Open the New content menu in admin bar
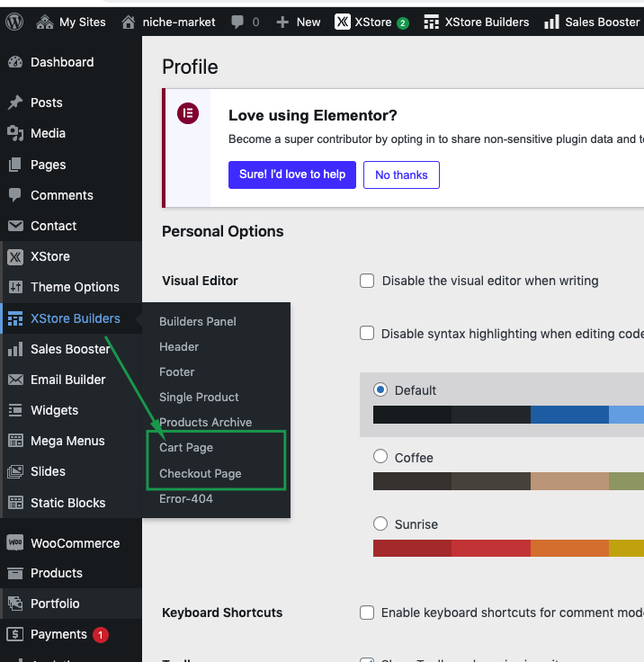644x662 pixels. click(x=298, y=22)
